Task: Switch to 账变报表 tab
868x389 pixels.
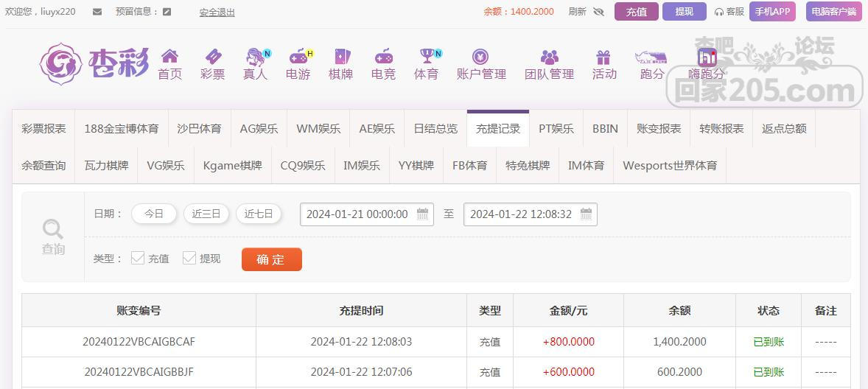Action: tap(659, 129)
